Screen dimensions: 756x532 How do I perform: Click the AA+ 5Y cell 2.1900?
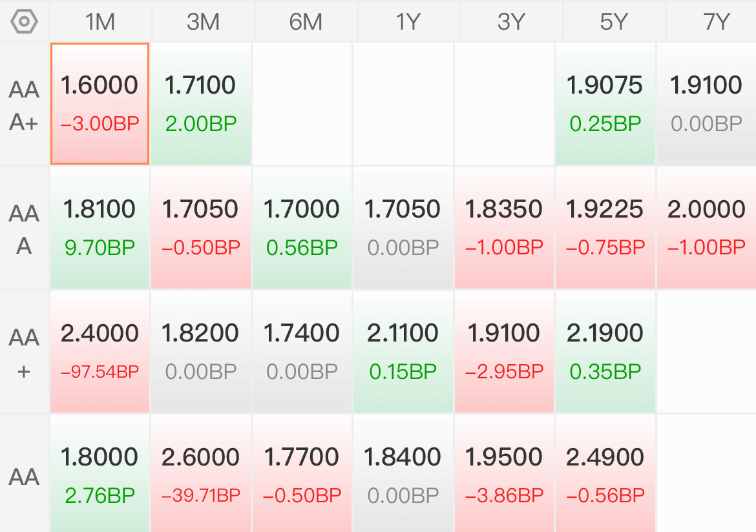tap(605, 351)
